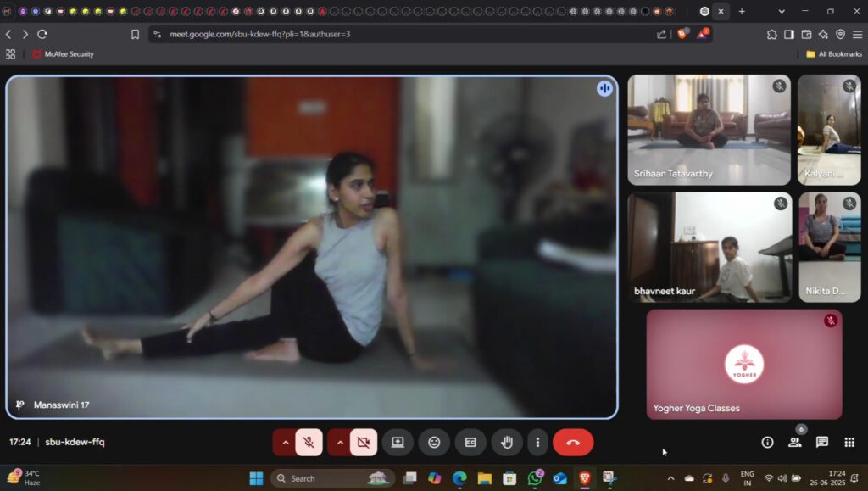Turn on your camera
The image size is (868, 491).
tap(363, 442)
